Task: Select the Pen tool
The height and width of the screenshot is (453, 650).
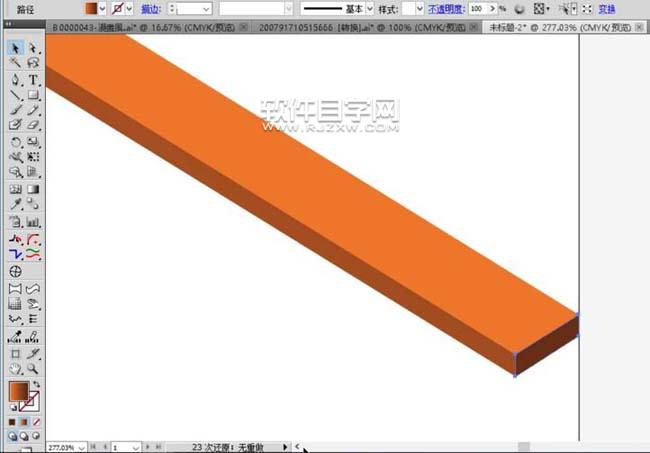Action: pyautogui.click(x=15, y=80)
